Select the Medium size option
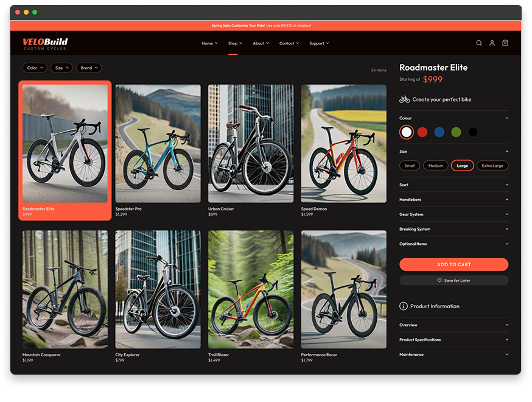This screenshot has height=402, width=532. coord(436,166)
